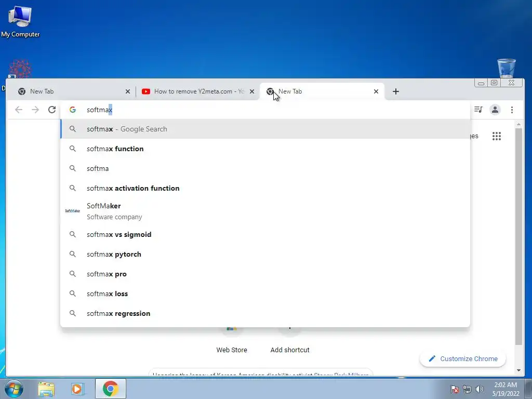
Task: Pick softmax regression suggestion
Action: tap(265, 313)
